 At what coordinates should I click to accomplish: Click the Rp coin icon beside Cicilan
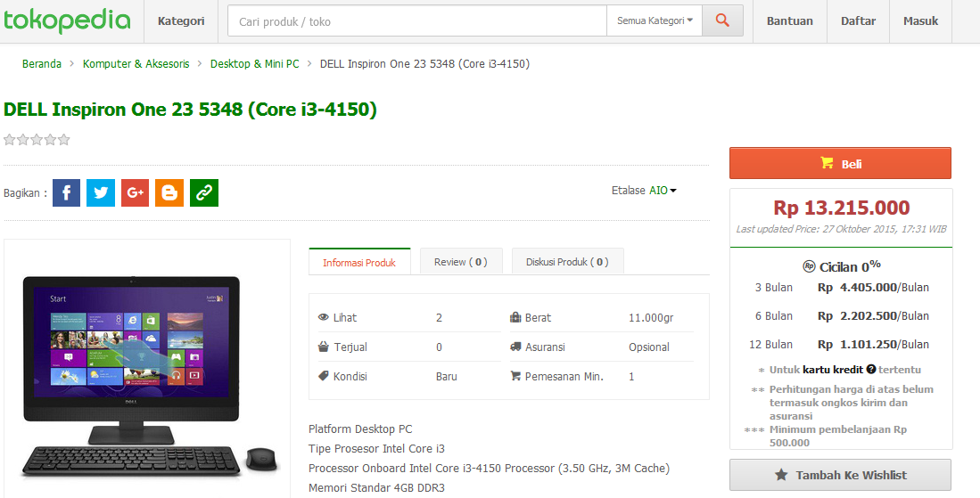tap(810, 267)
